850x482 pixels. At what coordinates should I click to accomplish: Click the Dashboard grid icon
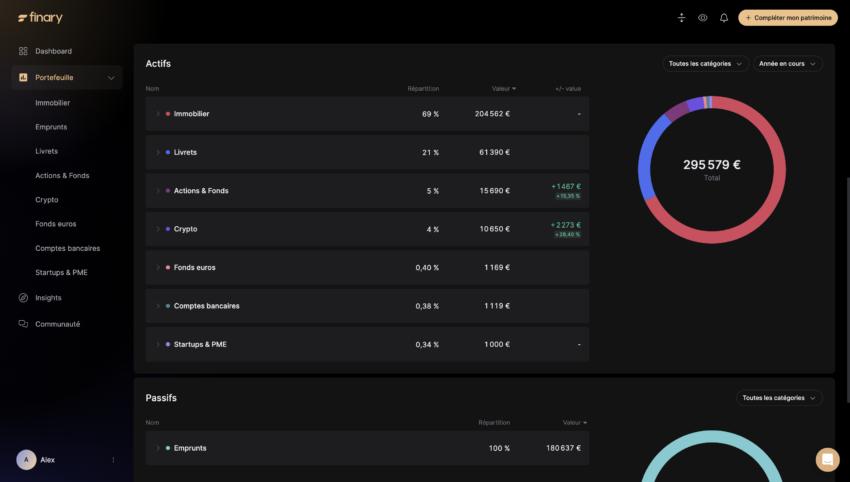click(23, 51)
